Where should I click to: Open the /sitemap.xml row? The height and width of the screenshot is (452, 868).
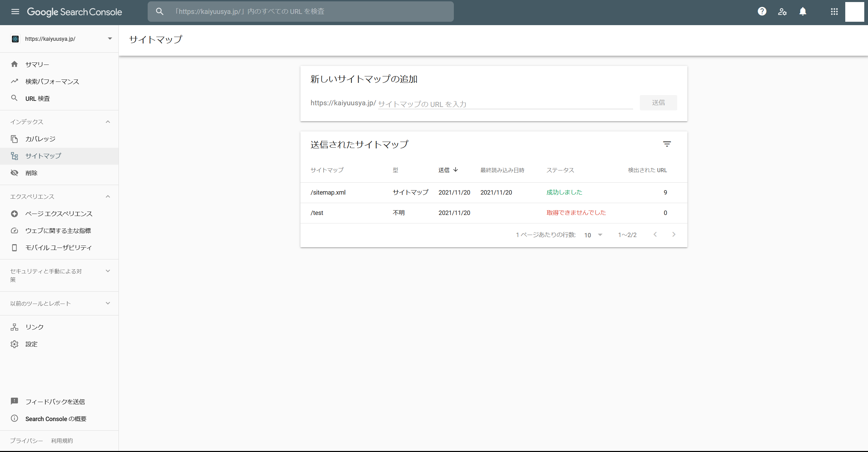pos(494,193)
